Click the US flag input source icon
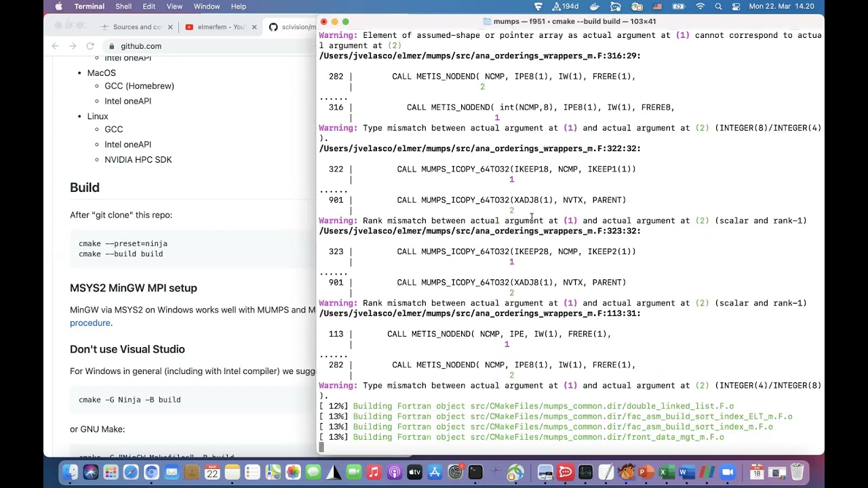 tap(657, 7)
